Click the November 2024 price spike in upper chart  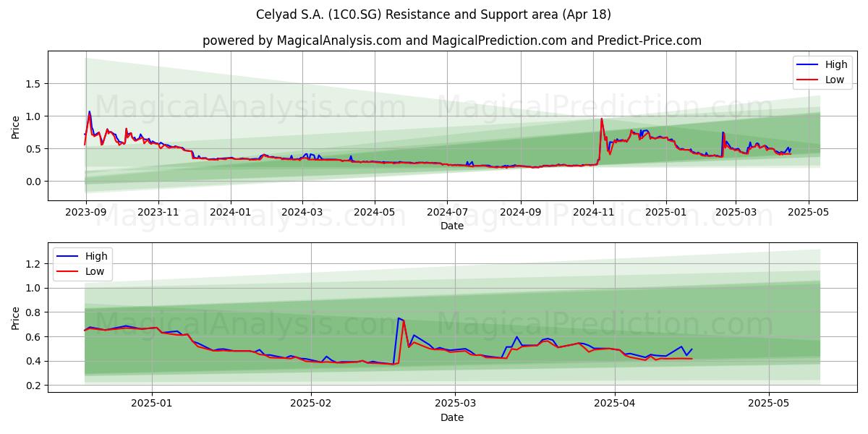coord(601,120)
